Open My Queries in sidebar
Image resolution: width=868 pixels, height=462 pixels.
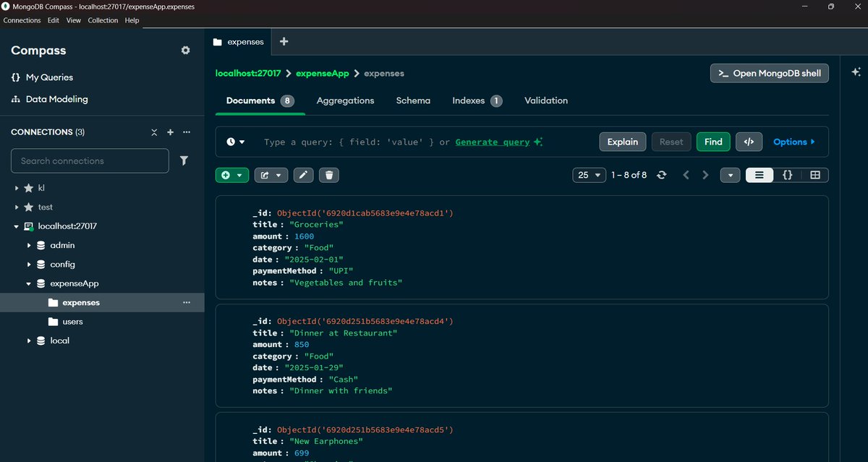pos(42,77)
